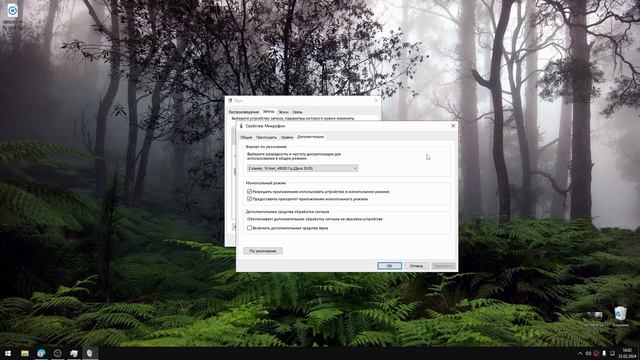Screen dimensions: 640x360
Task: Open the teal round browser icon in taskbar
Action: (41, 353)
